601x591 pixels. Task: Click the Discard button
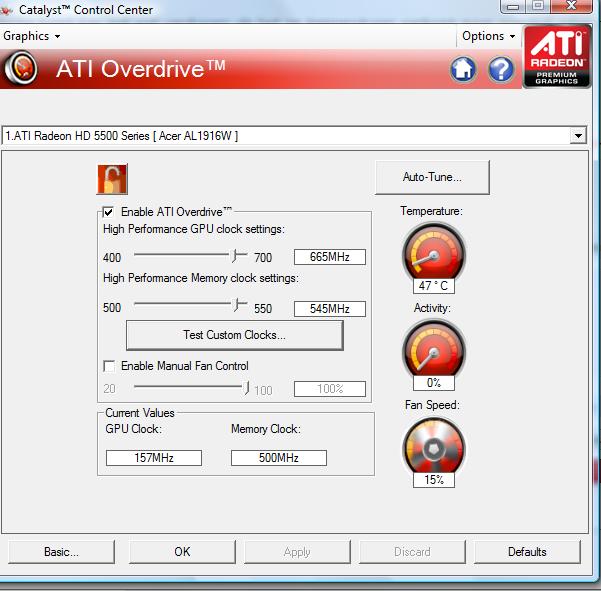pyautogui.click(x=412, y=552)
